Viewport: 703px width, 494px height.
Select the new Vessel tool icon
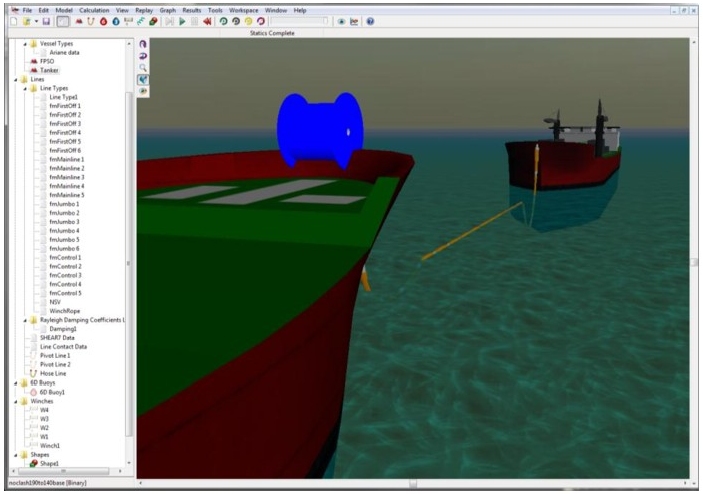coord(79,22)
